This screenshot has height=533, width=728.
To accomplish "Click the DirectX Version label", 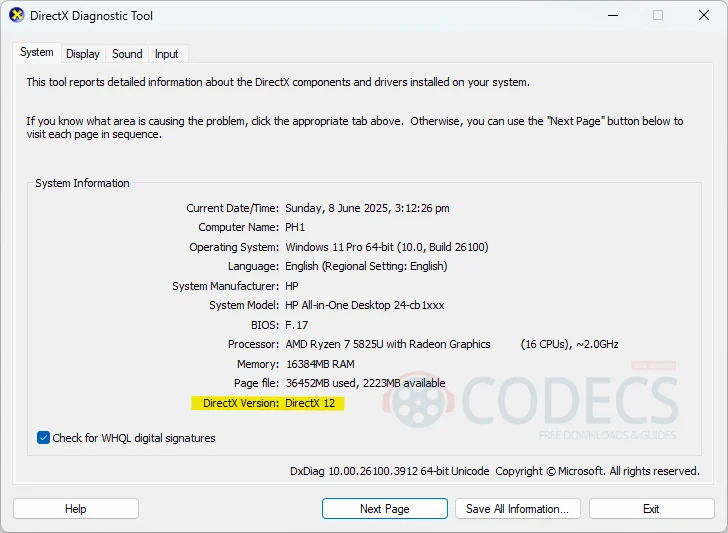I will (x=241, y=403).
